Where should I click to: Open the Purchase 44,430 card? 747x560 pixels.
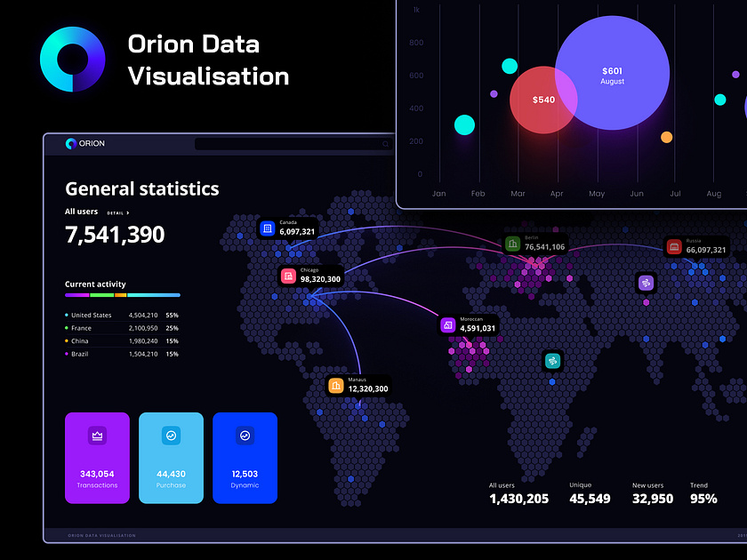point(171,458)
